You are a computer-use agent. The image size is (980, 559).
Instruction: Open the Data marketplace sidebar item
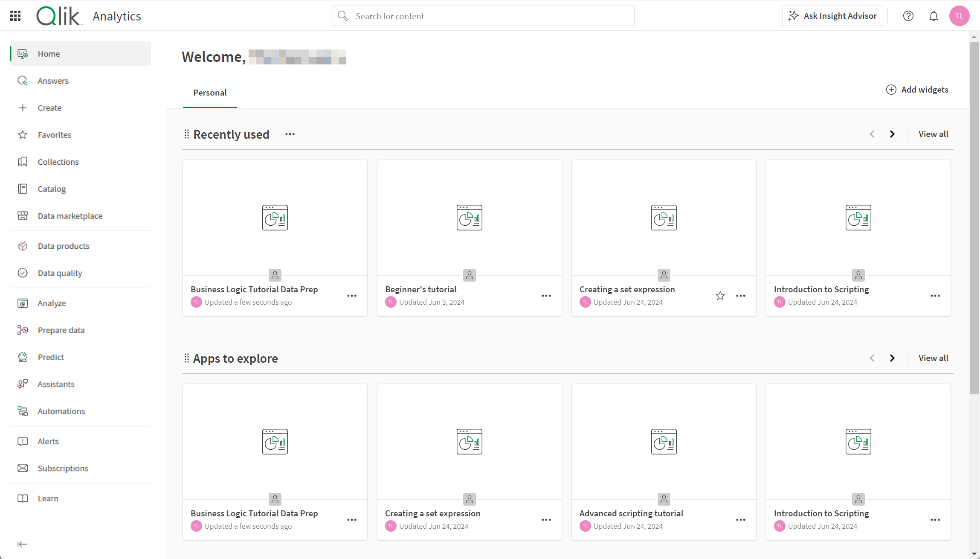click(70, 216)
